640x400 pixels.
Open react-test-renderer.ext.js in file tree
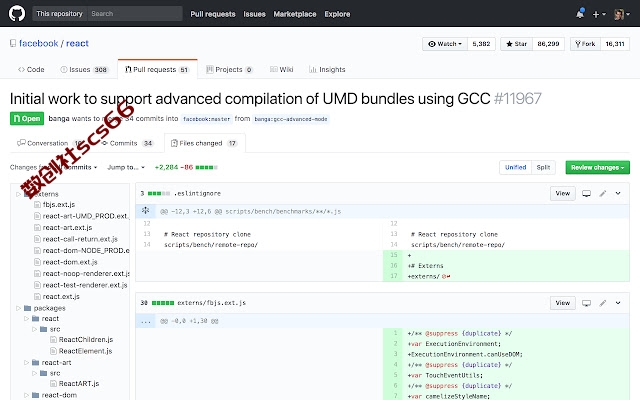pyautogui.click(x=84, y=285)
